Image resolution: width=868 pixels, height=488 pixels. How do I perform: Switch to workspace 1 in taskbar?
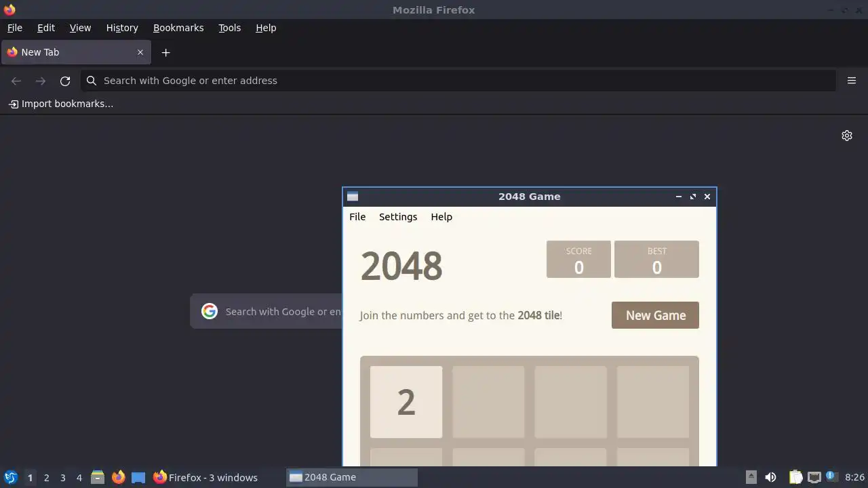coord(30,477)
